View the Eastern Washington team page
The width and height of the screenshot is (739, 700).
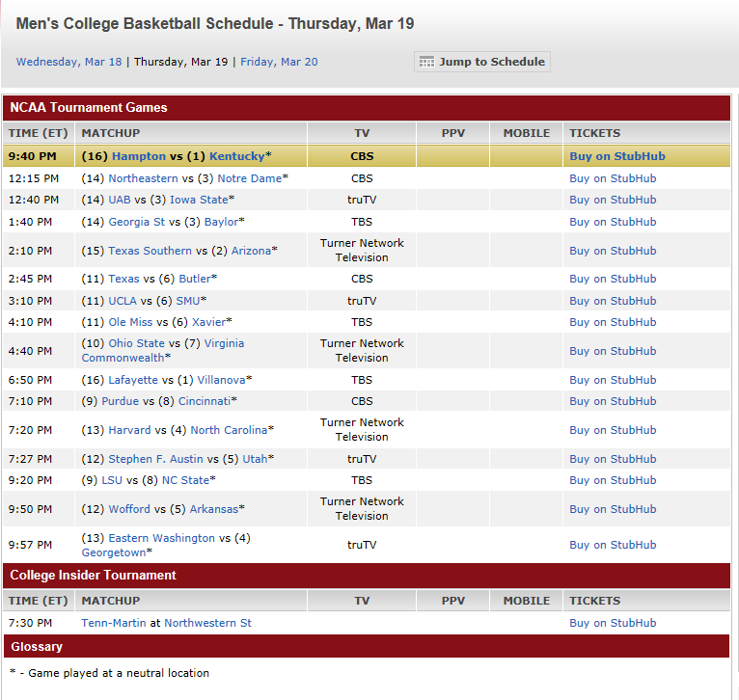(162, 538)
